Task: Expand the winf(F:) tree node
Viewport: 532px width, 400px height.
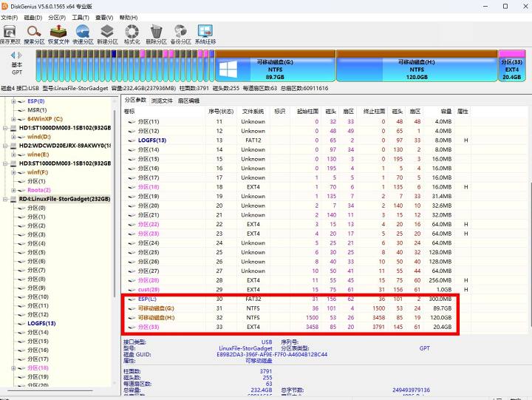Action: click(x=13, y=172)
